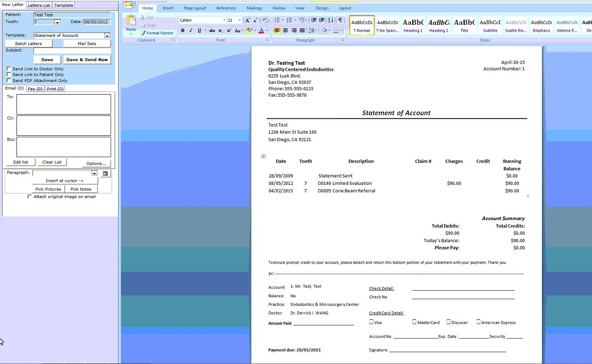The height and width of the screenshot is (364, 592).
Task: Show paragraph marks with the pilcrow icon
Action: 340,20
